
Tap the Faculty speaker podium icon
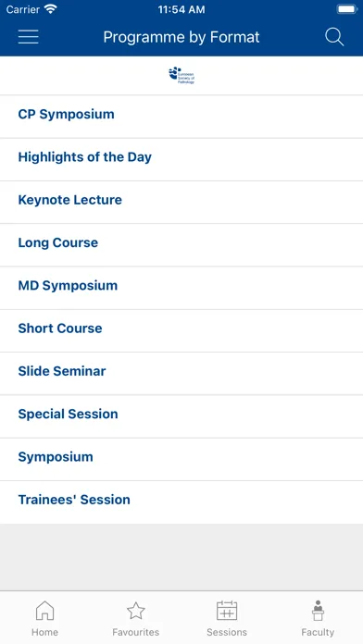318,611
